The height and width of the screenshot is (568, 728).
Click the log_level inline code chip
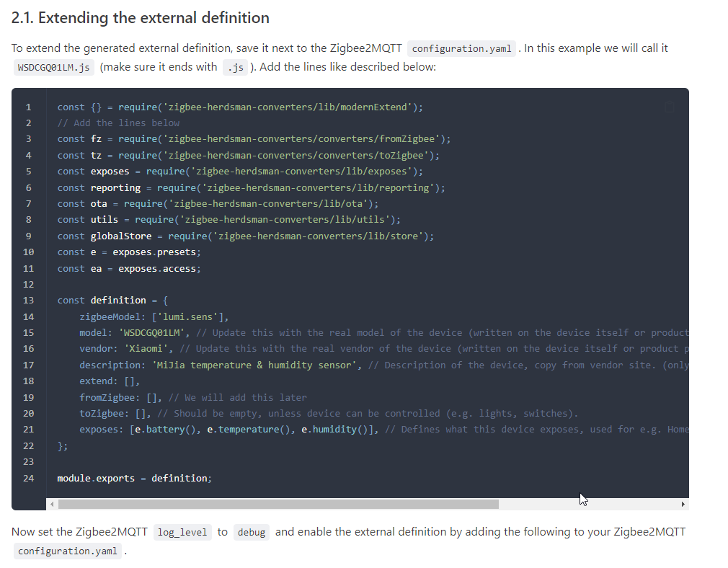(x=182, y=533)
